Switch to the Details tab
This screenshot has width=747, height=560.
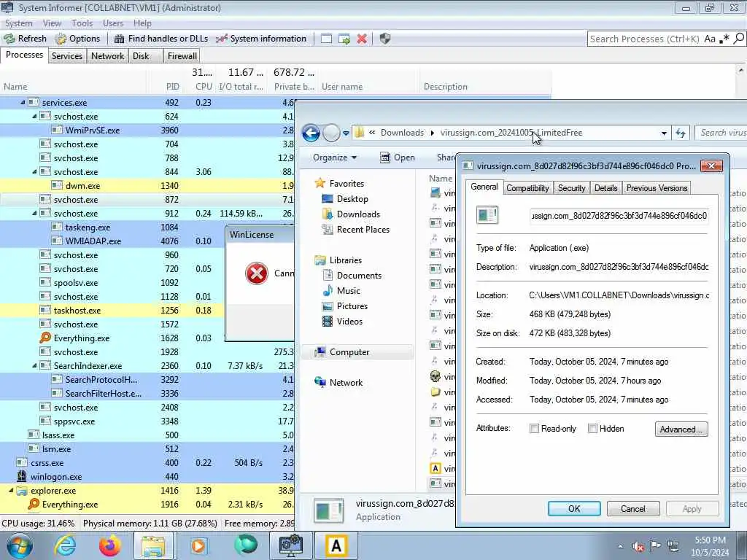click(605, 188)
